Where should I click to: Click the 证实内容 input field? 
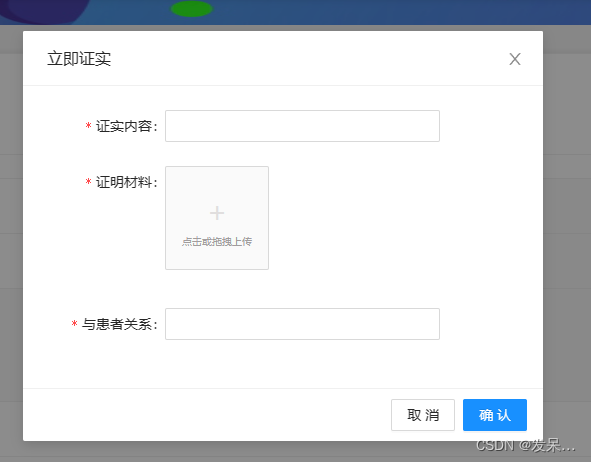[302, 126]
